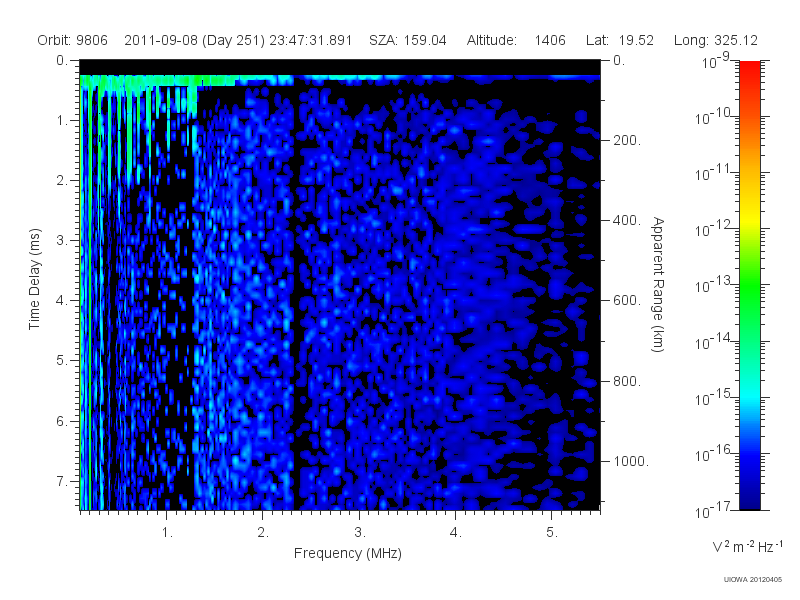Click the 'Altitude: 1406' header value
This screenshot has height=600, width=800.
pos(516,40)
